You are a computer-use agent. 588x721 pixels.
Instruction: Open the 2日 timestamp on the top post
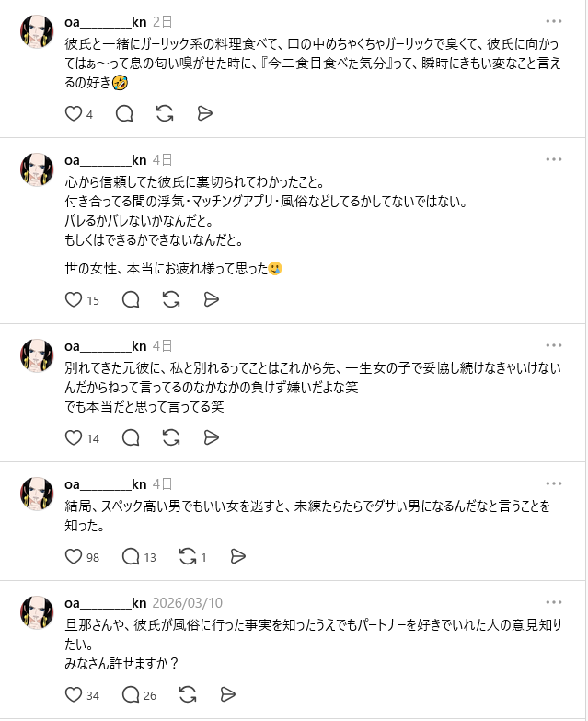point(161,21)
